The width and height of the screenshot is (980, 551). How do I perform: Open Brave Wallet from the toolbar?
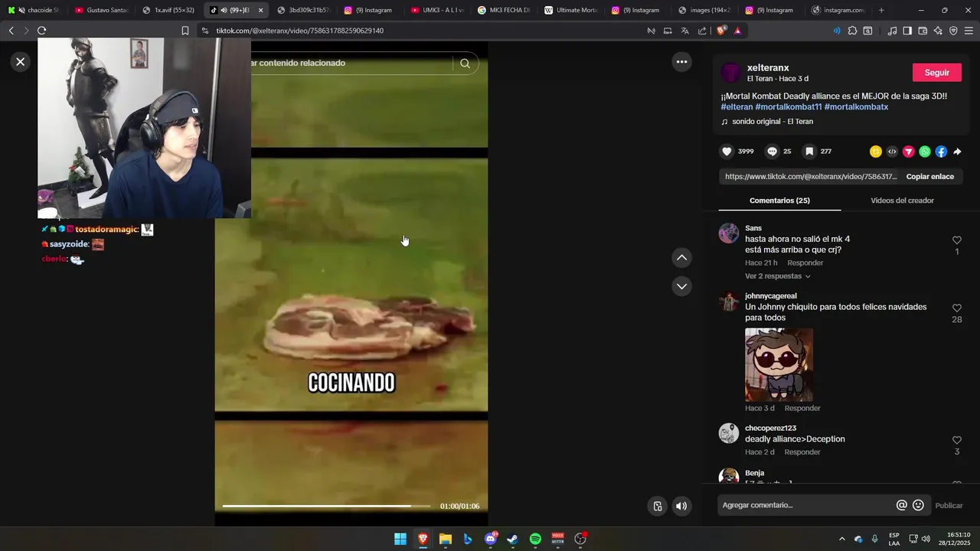tap(923, 31)
